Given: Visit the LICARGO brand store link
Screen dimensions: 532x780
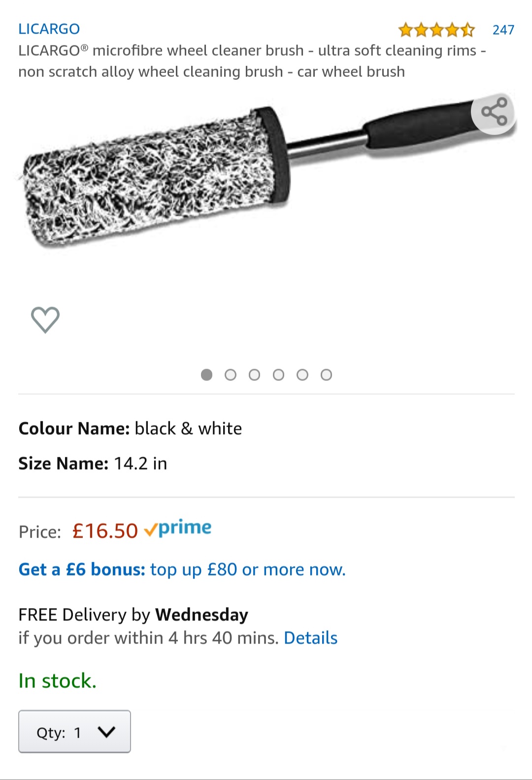Looking at the screenshot, I should pos(49,29).
